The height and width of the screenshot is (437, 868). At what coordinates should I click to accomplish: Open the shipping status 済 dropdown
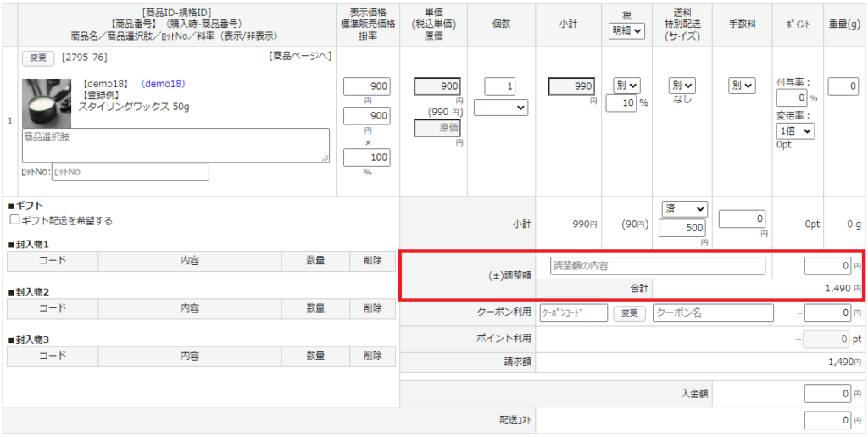684,208
